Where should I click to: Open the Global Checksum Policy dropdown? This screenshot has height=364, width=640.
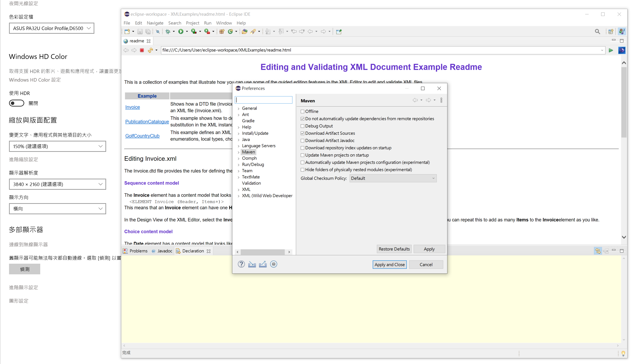[x=393, y=178]
